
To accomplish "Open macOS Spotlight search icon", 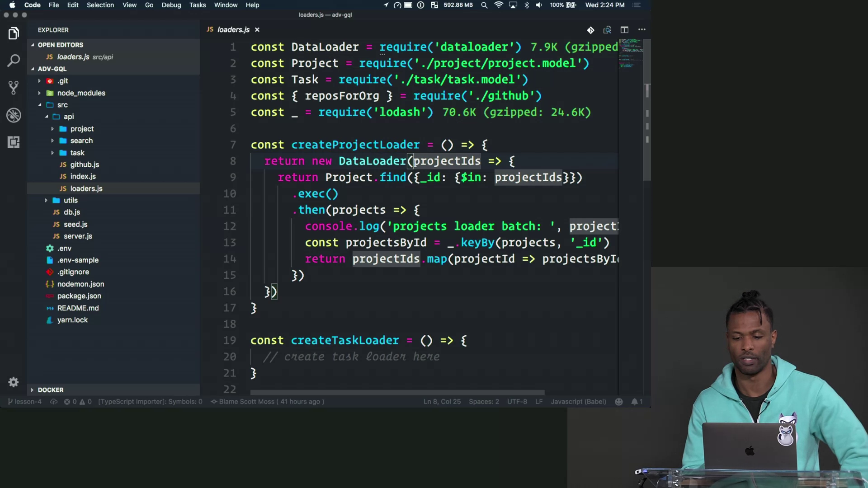I will (x=484, y=5).
